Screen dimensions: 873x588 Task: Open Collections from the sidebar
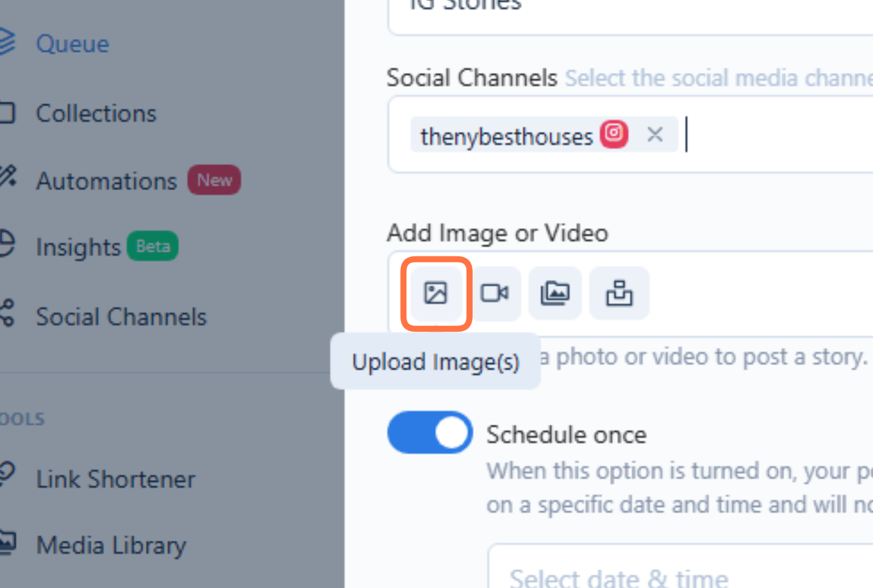[95, 113]
